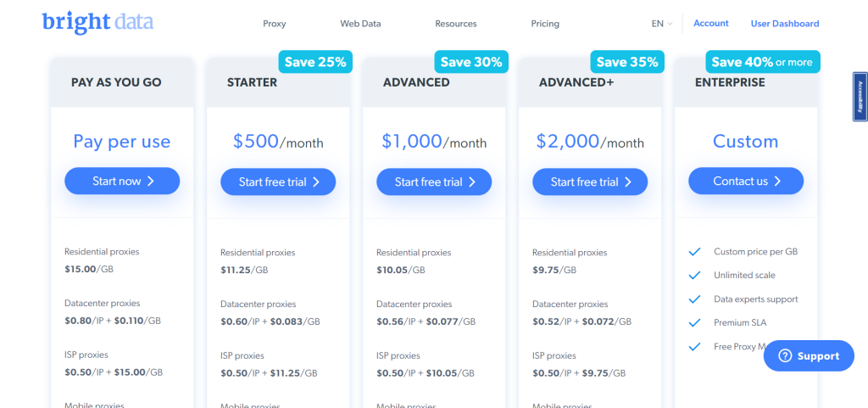Start free trial for $1,000/month Advanced plan

tap(434, 182)
